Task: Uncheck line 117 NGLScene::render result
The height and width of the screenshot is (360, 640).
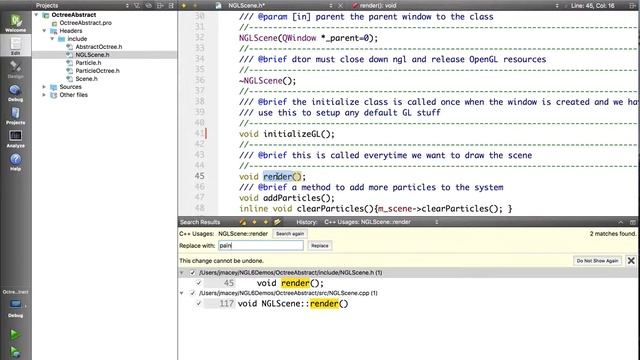Action: pyautogui.click(x=199, y=303)
